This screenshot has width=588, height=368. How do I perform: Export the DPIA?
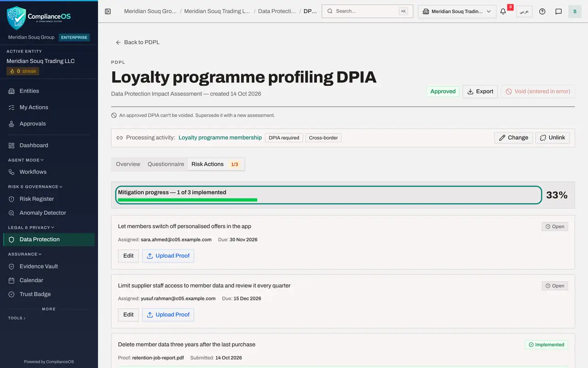(480, 92)
